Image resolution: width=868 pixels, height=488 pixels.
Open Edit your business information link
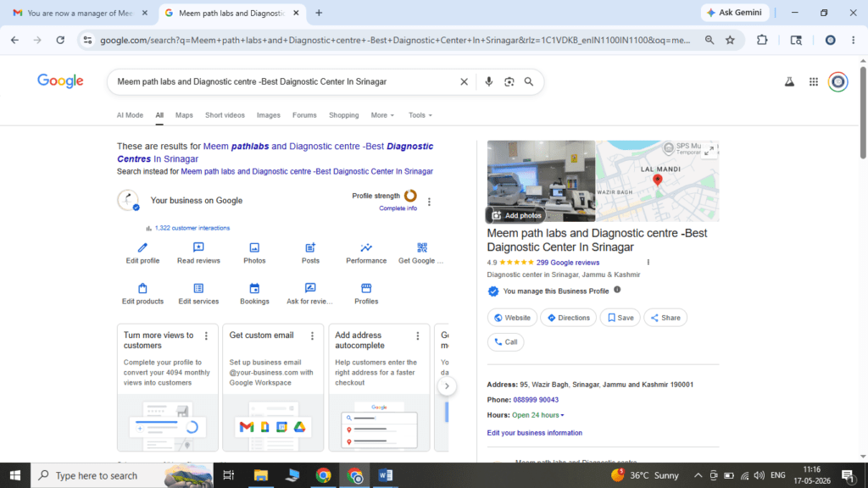(534, 433)
